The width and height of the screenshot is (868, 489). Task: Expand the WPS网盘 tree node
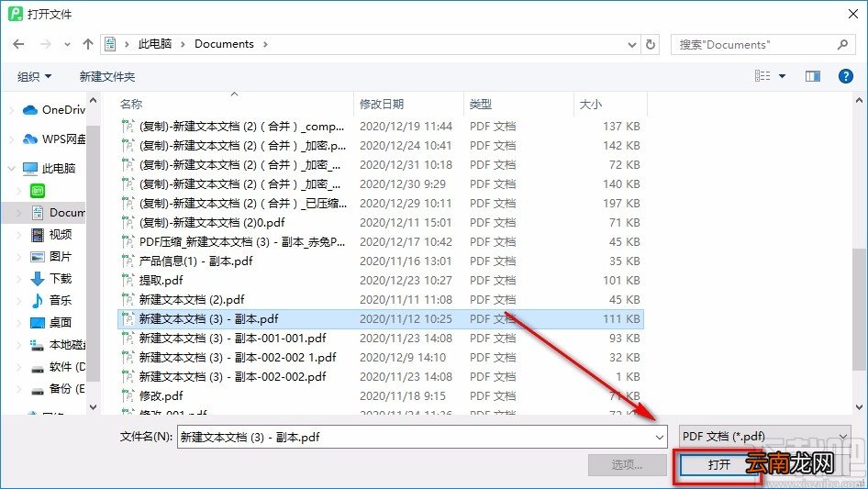(x=12, y=139)
